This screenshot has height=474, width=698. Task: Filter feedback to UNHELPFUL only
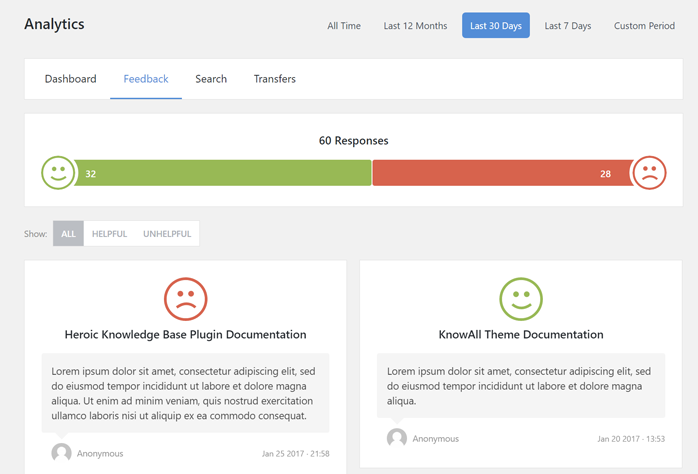point(167,234)
